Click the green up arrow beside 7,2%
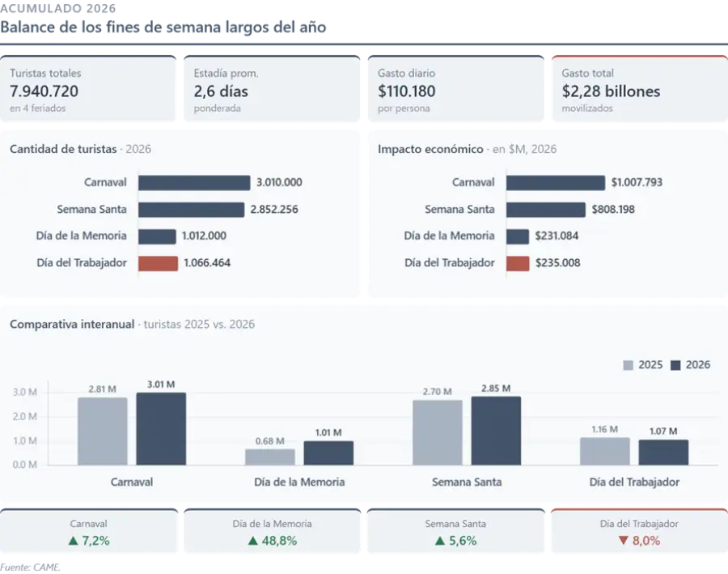Image resolution: width=728 pixels, height=574 pixels. point(73,541)
